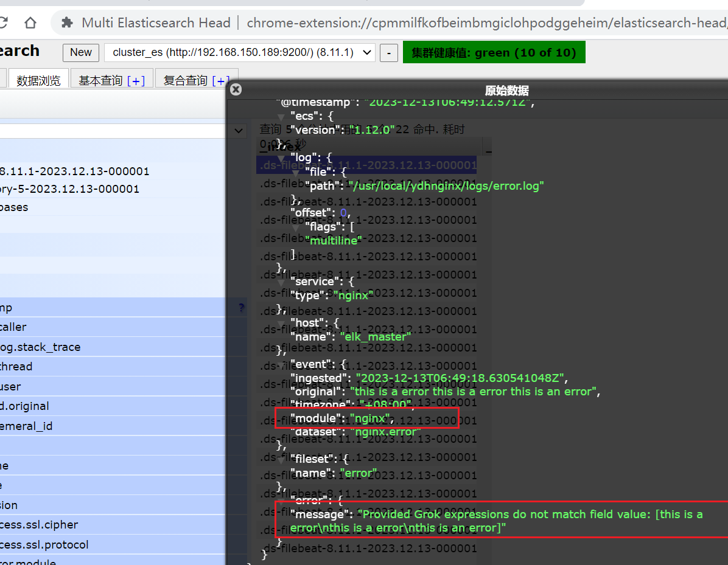The image size is (728, 565).
Task: Open the cluster_es connection dropdown
Action: click(240, 52)
